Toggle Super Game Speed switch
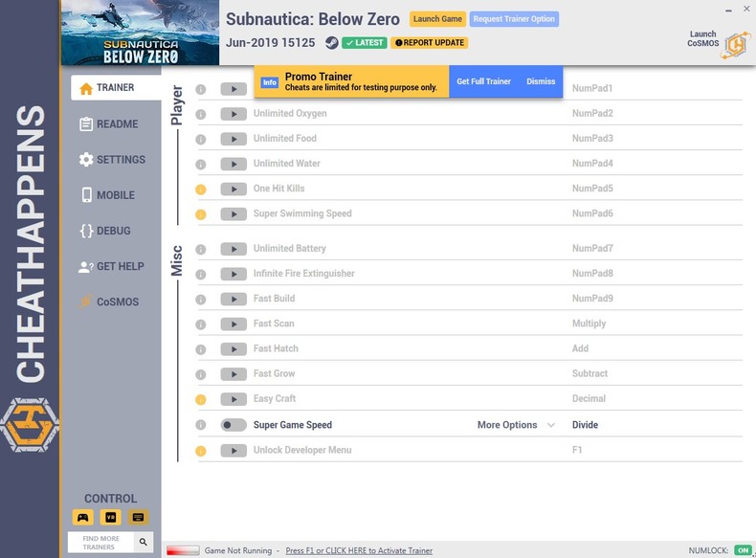756x558 pixels. pos(233,425)
